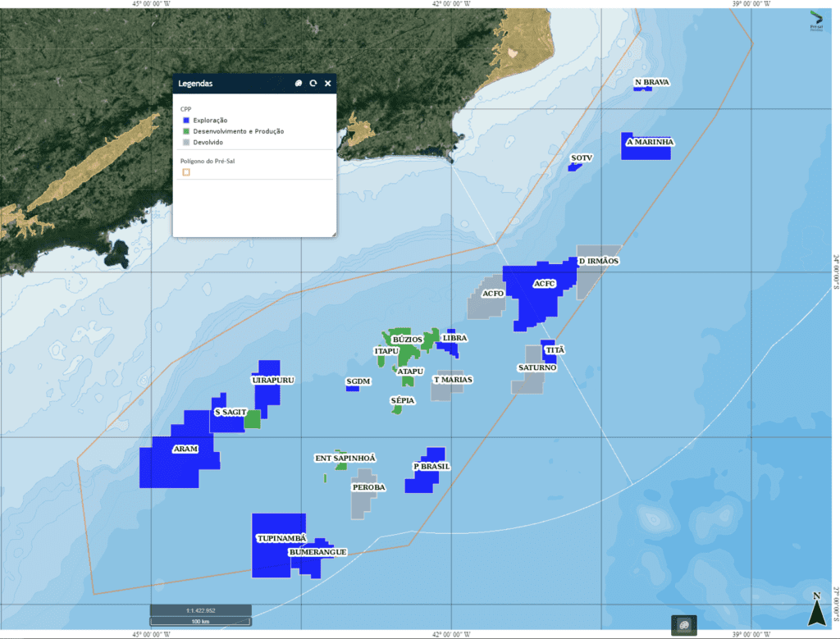Click the refresh icon in Legendas panel
This screenshot has height=639, width=840.
point(313,84)
